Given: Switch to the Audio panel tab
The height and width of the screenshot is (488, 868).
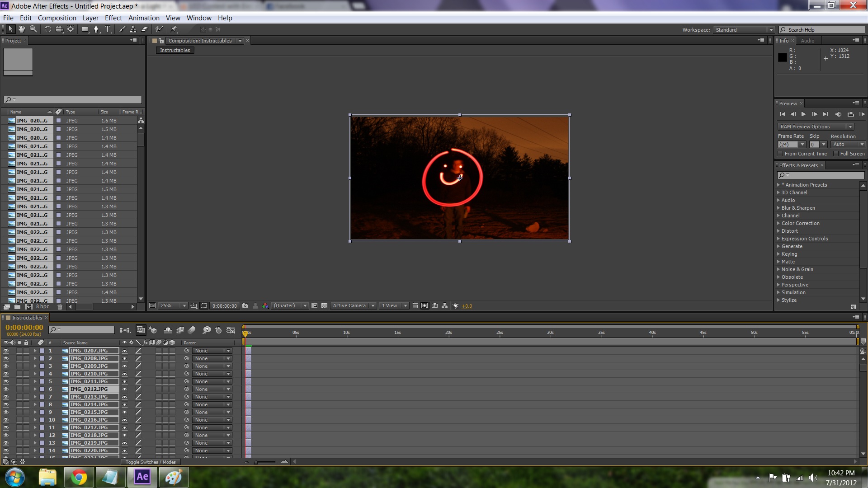Looking at the screenshot, I should click(807, 41).
